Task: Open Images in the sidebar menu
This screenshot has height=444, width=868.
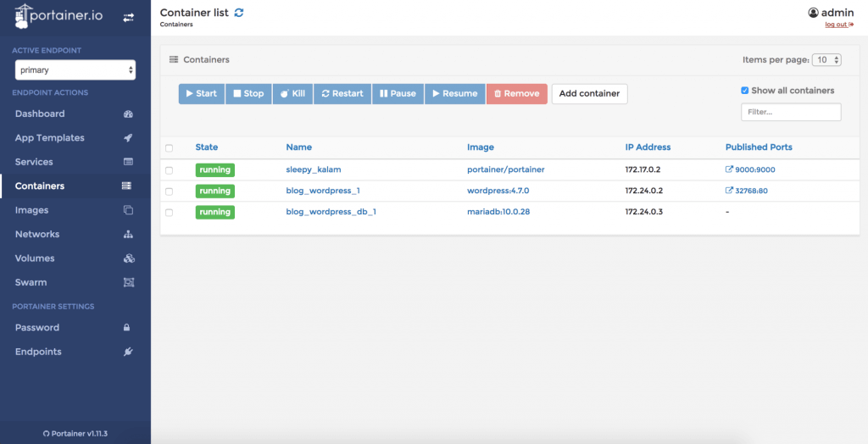Action: 32,210
